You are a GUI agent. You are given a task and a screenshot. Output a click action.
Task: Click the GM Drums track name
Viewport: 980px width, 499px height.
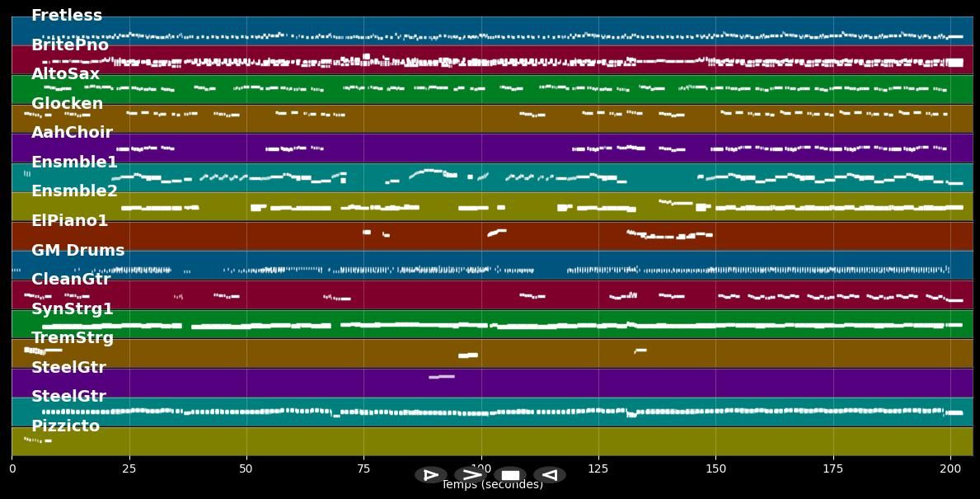click(x=77, y=251)
